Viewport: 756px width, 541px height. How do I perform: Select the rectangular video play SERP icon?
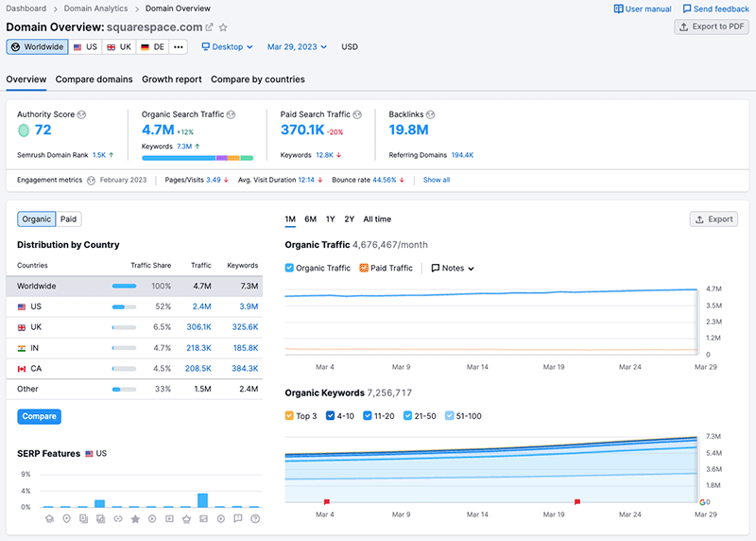(169, 519)
